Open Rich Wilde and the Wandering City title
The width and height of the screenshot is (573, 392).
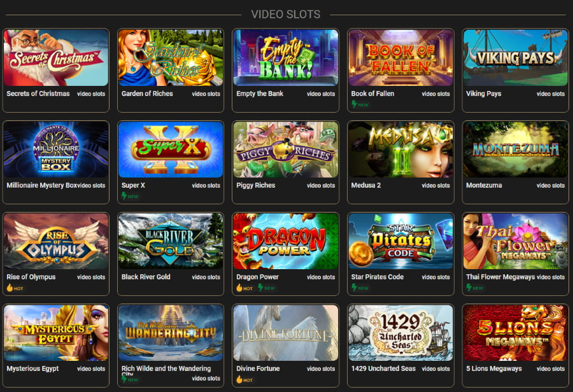(166, 370)
